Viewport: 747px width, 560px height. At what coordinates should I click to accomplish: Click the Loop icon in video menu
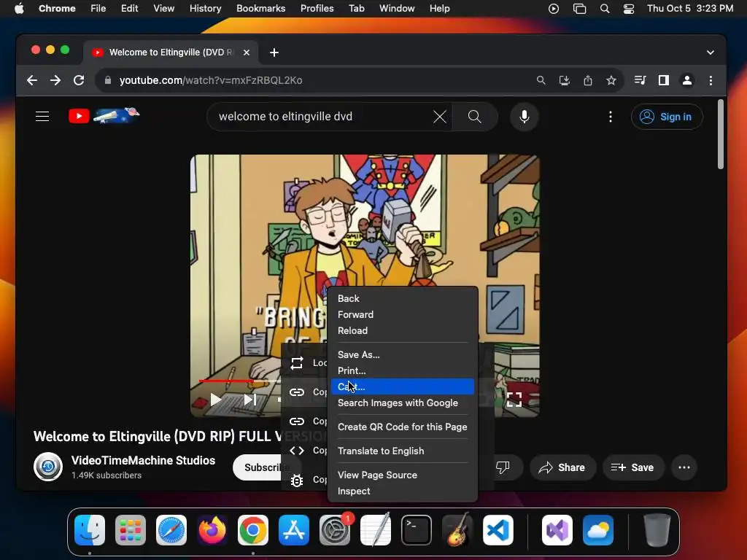pos(297,363)
